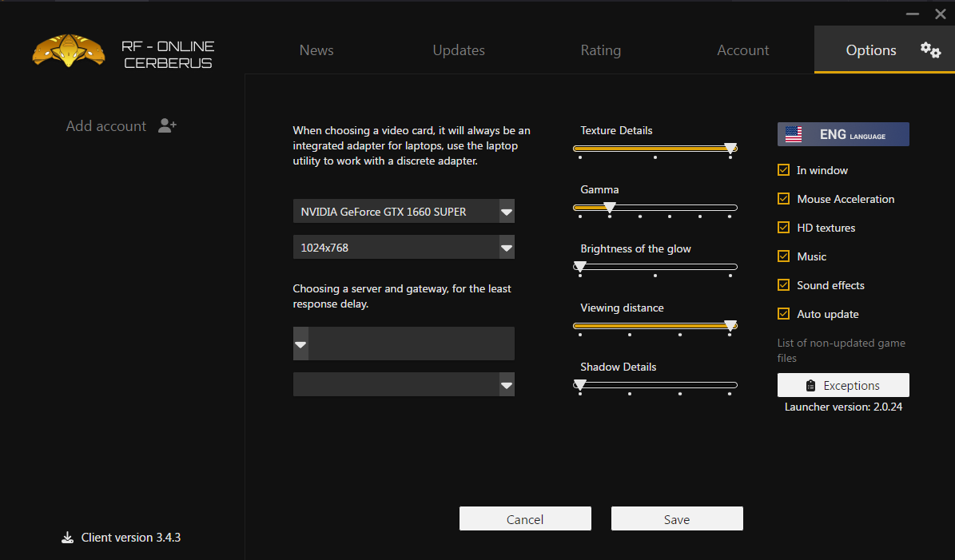Screen dimensions: 955x560
Task: Toggle the Music checkbox
Action: click(x=783, y=256)
